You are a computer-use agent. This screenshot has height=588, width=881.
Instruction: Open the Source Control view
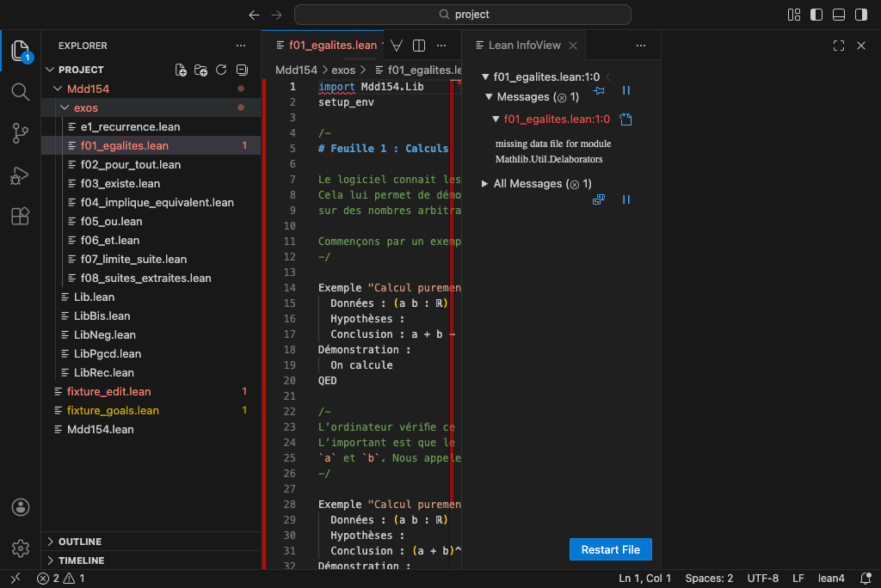coord(21,132)
